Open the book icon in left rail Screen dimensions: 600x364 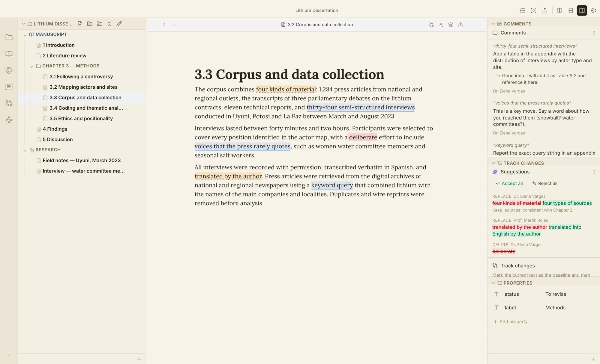point(9,54)
